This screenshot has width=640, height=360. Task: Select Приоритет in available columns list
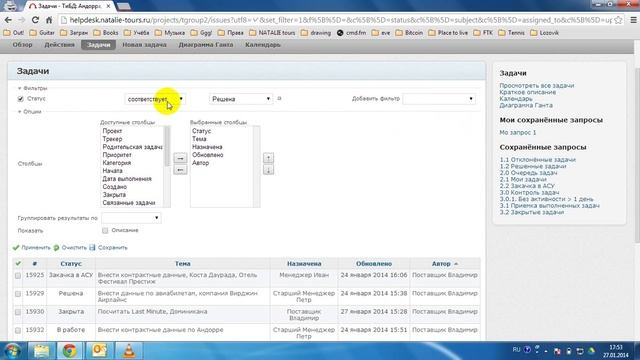[x=117, y=155]
